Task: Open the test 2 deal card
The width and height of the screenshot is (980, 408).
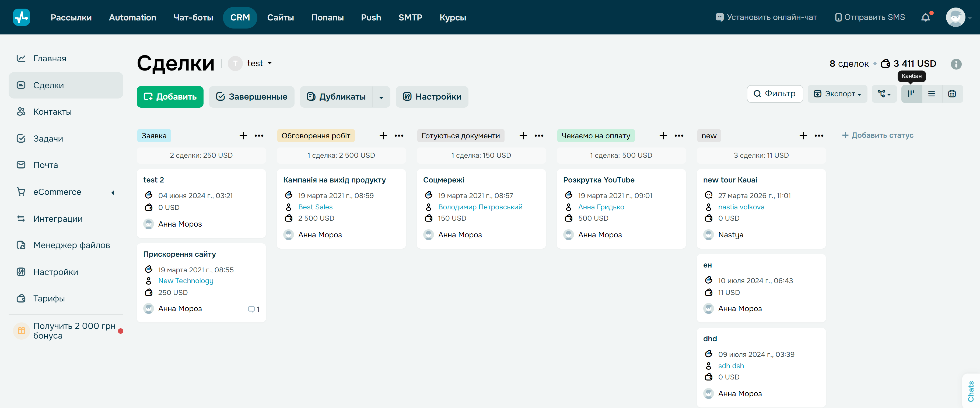Action: click(x=201, y=203)
